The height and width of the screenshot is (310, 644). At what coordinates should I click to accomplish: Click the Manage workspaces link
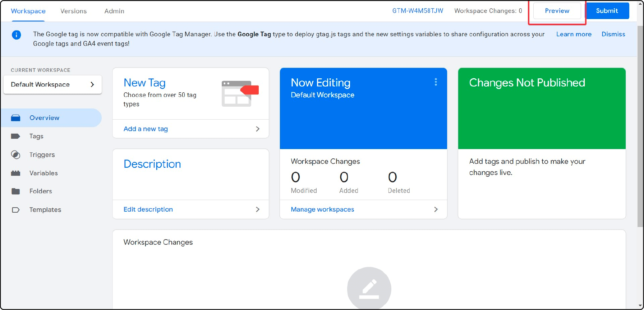[x=322, y=209]
